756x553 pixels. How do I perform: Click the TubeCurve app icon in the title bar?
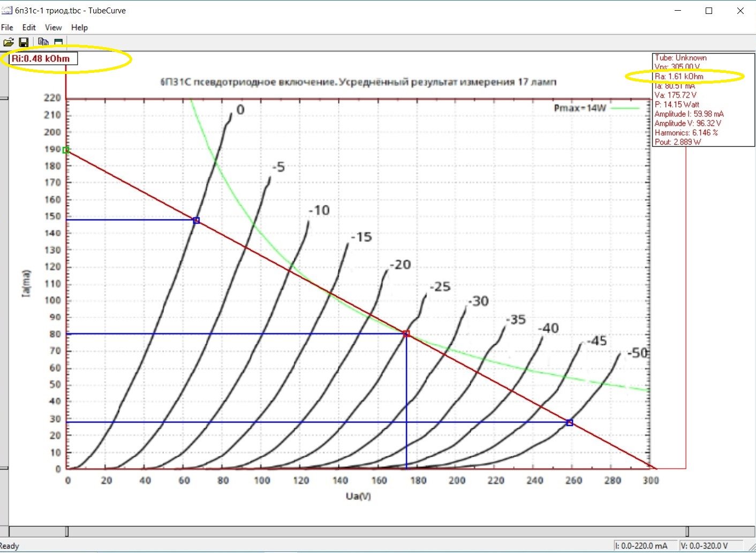pyautogui.click(x=6, y=10)
